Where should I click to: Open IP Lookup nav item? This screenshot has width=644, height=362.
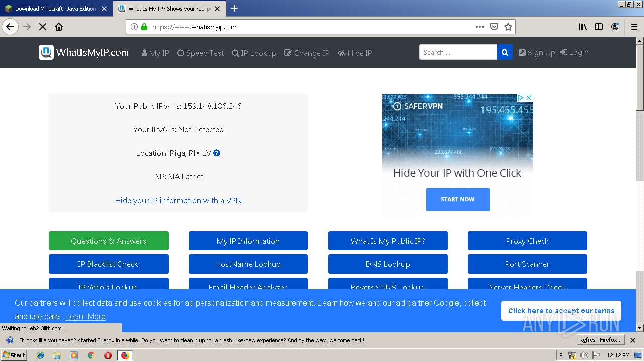[x=254, y=53]
